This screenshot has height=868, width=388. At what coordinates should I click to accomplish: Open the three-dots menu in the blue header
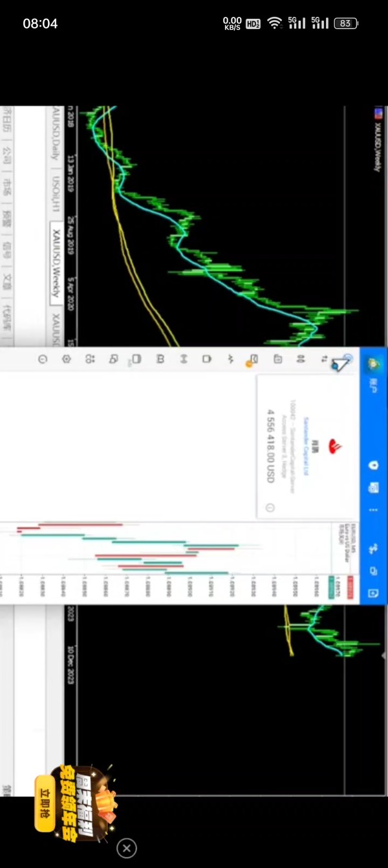[373, 509]
